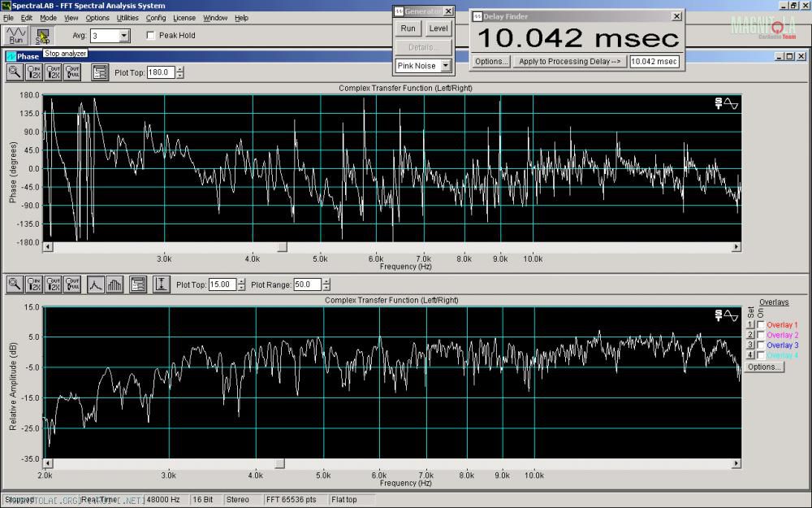Enable the Overlay 4 checkbox

click(761, 355)
